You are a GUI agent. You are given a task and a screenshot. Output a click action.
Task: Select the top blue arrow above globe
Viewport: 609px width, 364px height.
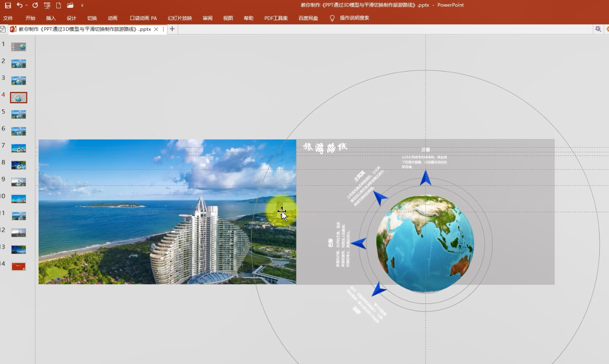[425, 178]
